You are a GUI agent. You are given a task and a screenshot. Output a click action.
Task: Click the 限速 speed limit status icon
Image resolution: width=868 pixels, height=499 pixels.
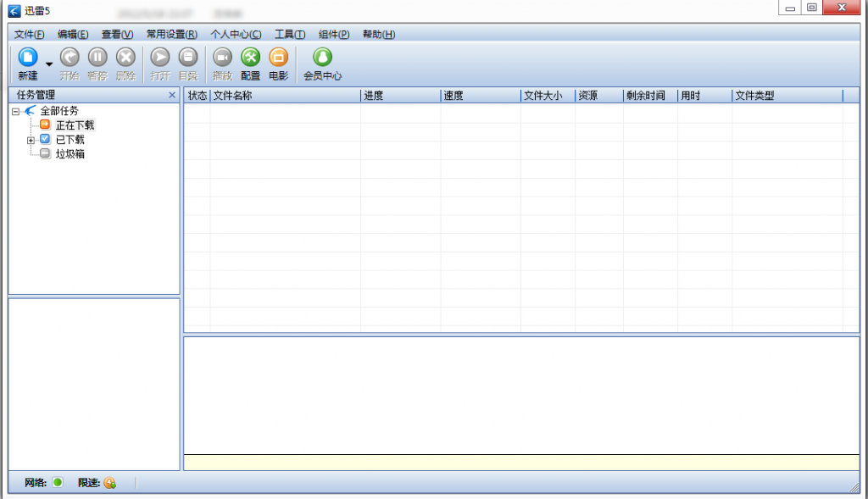pyautogui.click(x=109, y=483)
